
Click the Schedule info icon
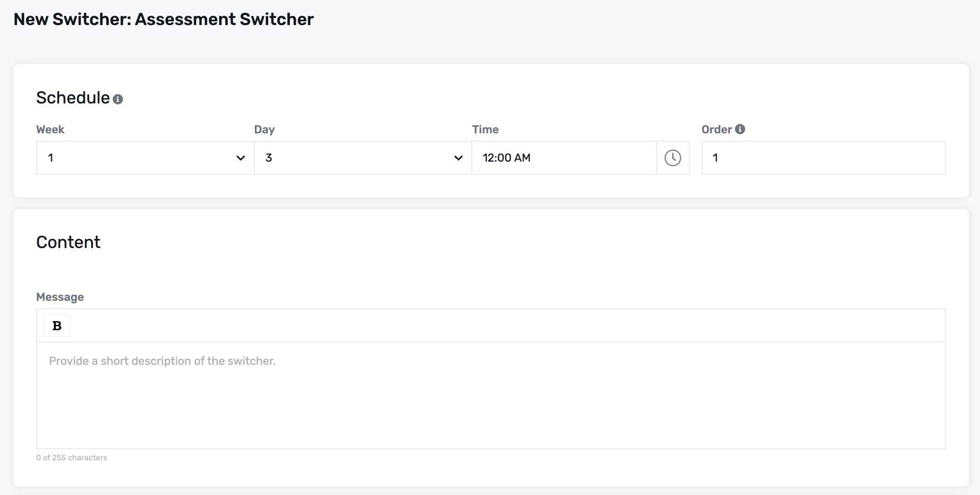118,99
